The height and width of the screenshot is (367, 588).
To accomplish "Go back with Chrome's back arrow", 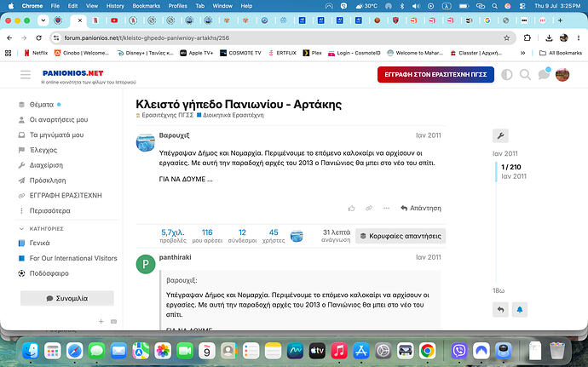I will [9, 37].
